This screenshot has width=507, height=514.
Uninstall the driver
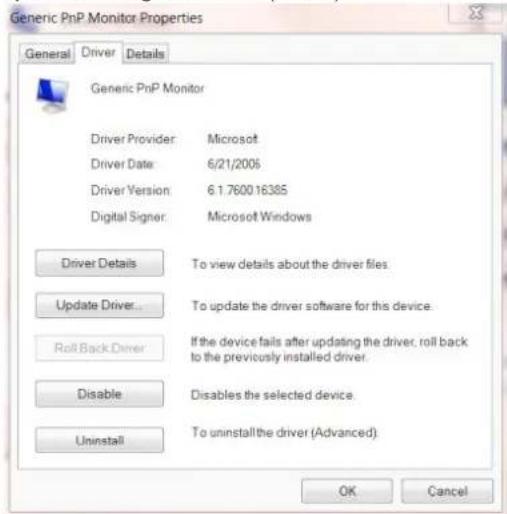point(99,440)
